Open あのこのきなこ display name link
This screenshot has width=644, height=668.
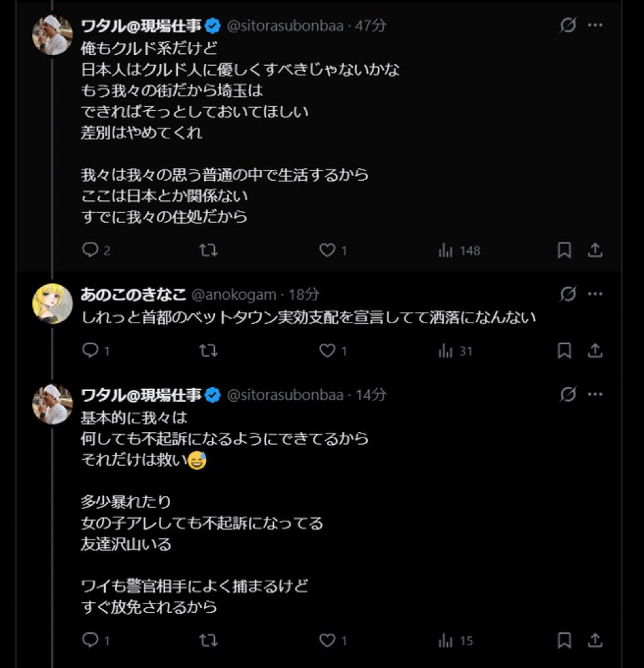pos(132,294)
